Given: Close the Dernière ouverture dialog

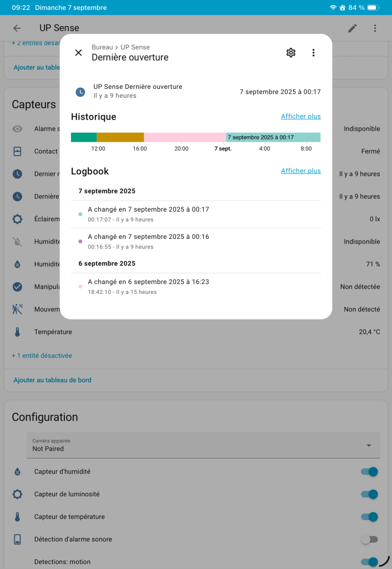Looking at the screenshot, I should [x=78, y=53].
